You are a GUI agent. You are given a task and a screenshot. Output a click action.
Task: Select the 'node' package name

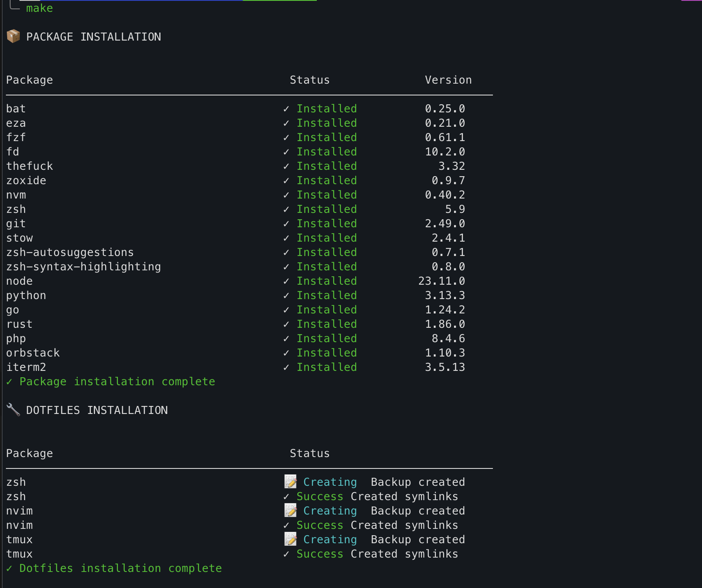(x=19, y=281)
